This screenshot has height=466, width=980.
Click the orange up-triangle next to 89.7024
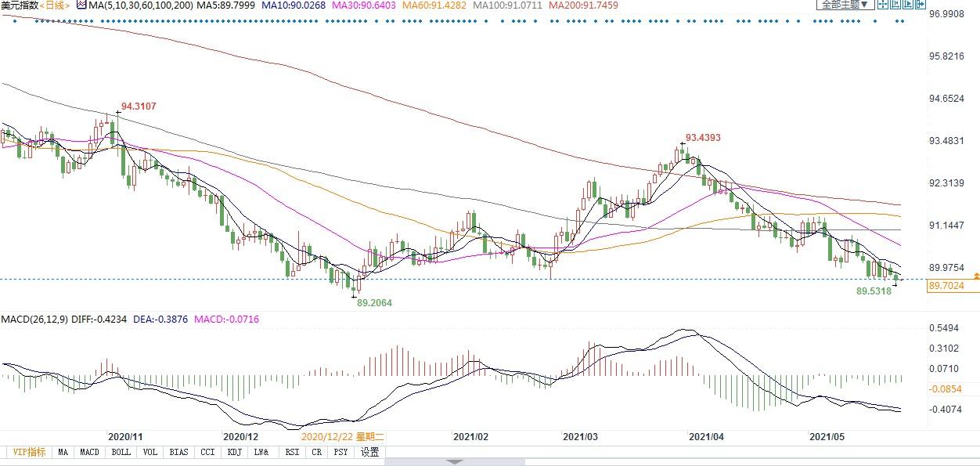tap(976, 276)
